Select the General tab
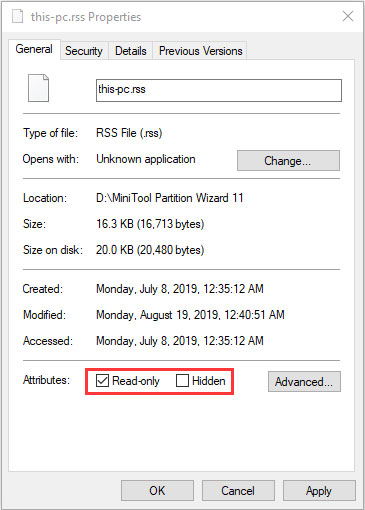The width and height of the screenshot is (365, 510). pos(34,49)
